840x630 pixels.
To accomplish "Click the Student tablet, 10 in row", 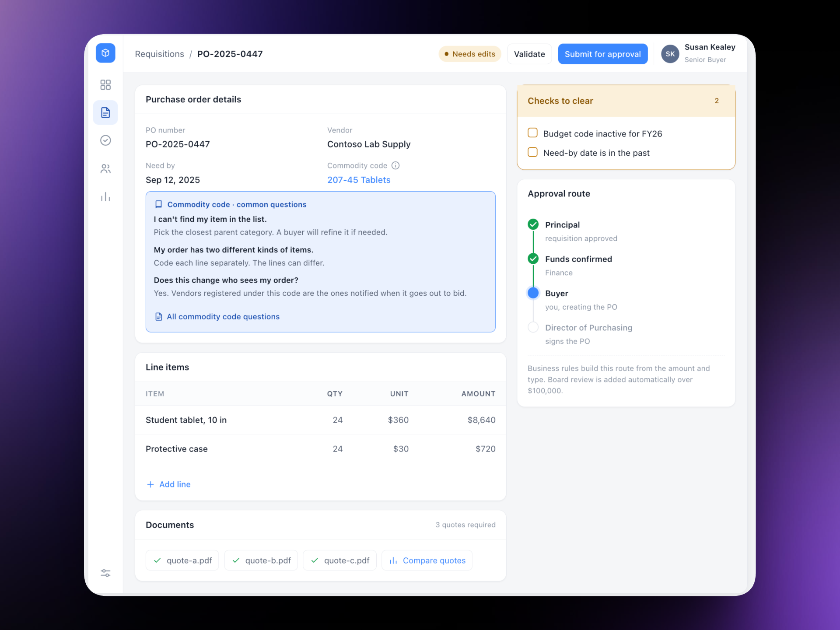I will [321, 420].
